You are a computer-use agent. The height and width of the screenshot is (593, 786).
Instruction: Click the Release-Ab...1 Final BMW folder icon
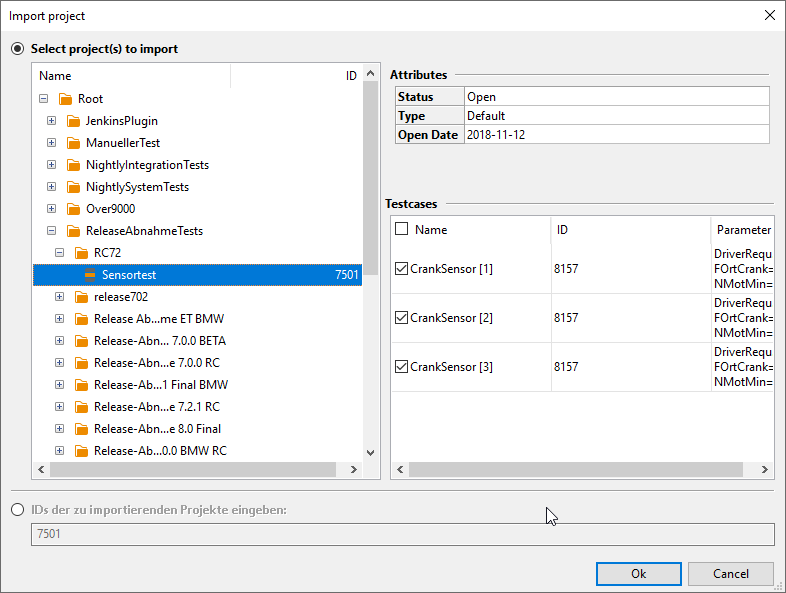pos(82,385)
